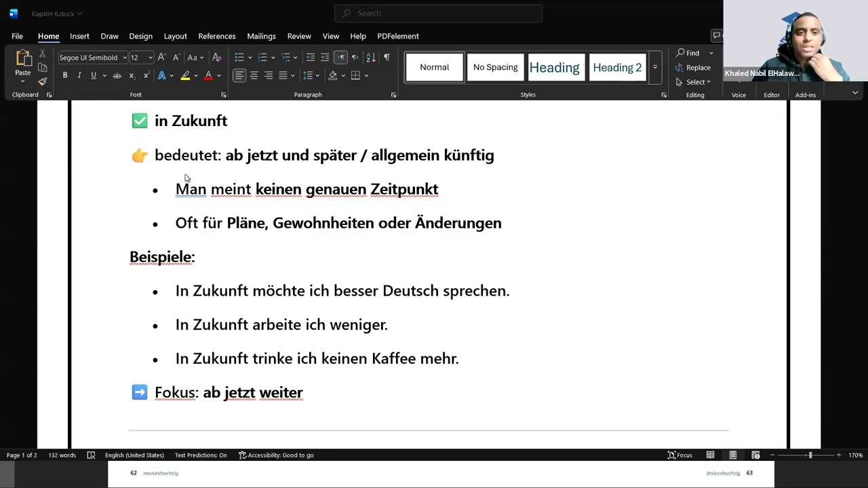
Task: Toggle superscript formatting
Action: tap(146, 75)
